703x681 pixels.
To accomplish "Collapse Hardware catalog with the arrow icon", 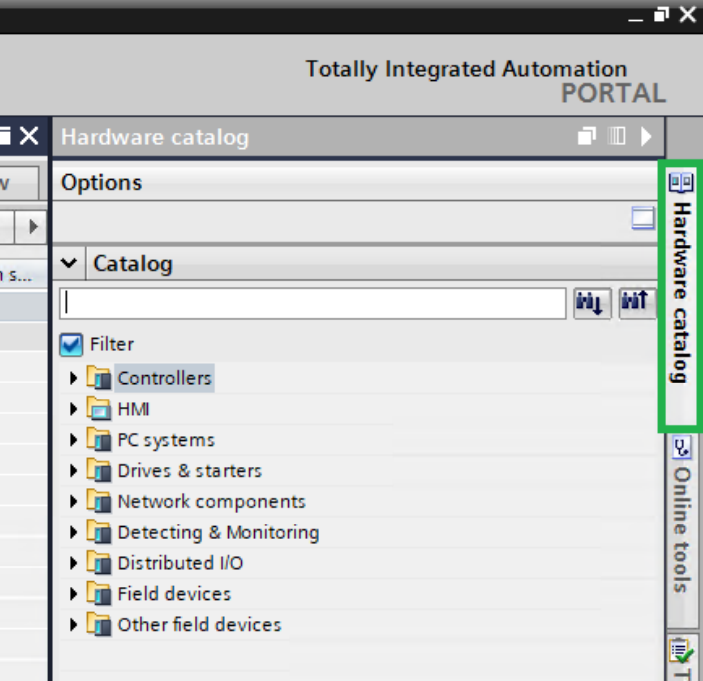I will point(646,136).
